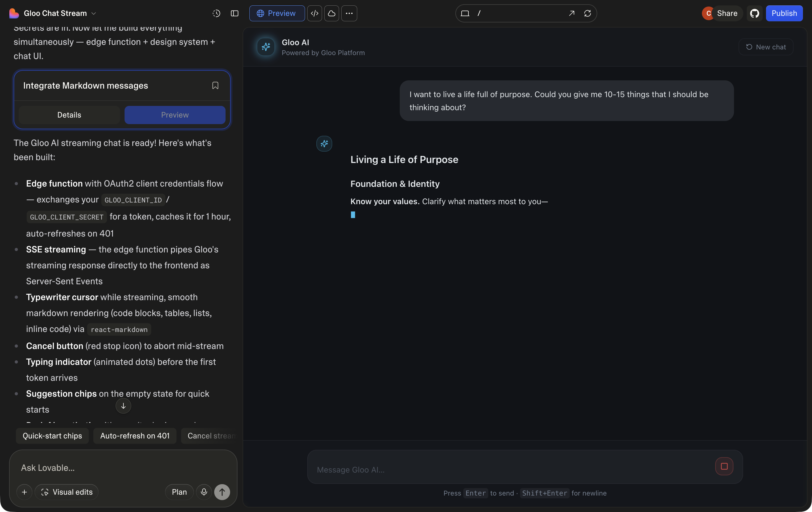Viewport: 812px width, 512px height.
Task: Bookmark the Integrate Markdown messages card
Action: click(215, 85)
